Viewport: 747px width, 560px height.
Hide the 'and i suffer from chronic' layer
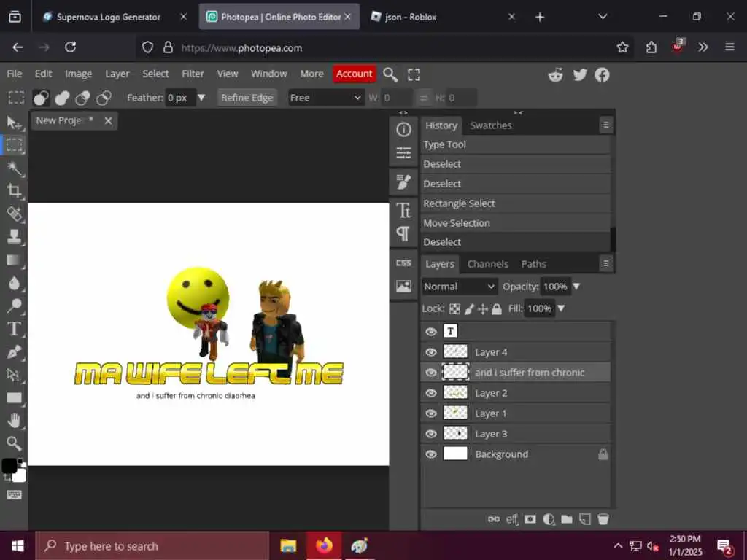(430, 373)
